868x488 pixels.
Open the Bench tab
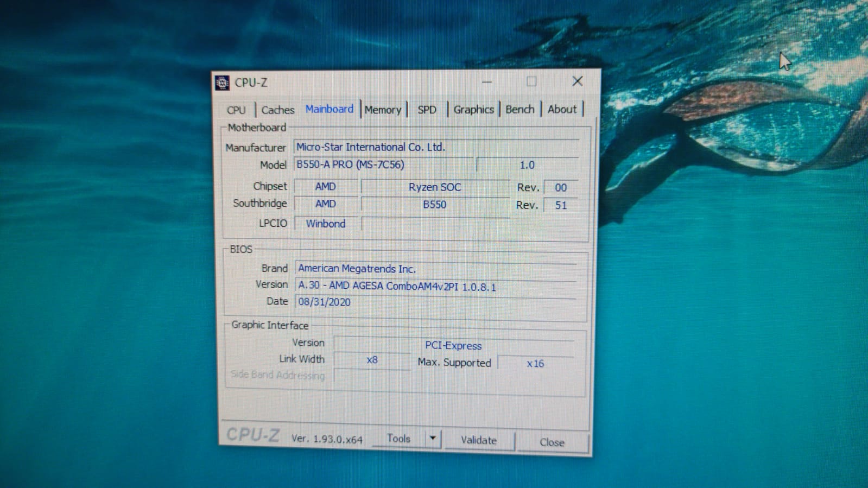(x=519, y=109)
